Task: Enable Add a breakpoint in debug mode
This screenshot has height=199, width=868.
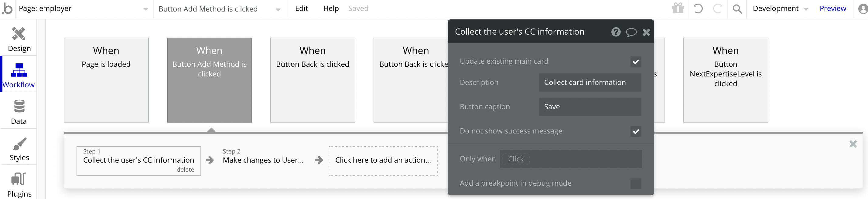Action: tap(635, 184)
